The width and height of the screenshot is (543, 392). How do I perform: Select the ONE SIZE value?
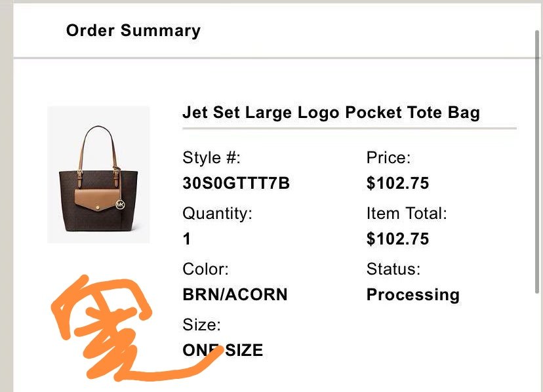pos(223,350)
